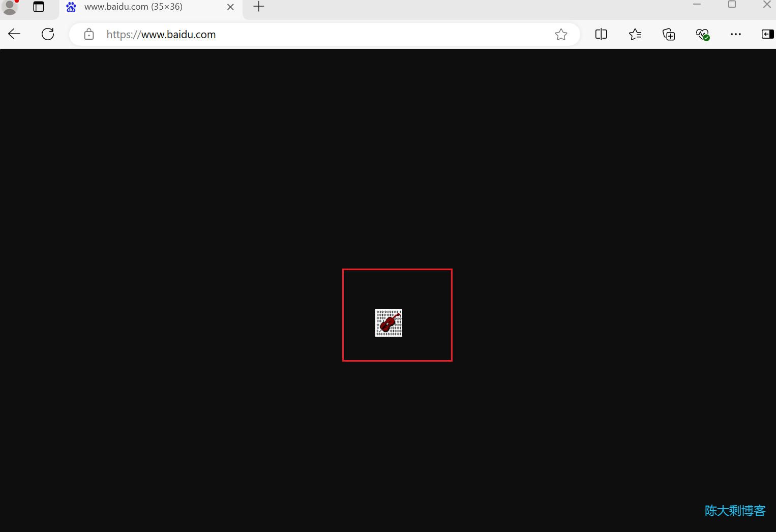Open a new tab with the plus button
The height and width of the screenshot is (532, 776).
click(259, 7)
